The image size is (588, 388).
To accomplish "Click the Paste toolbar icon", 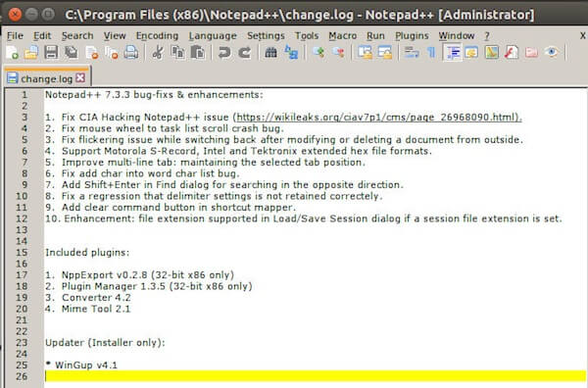I will click(197, 53).
